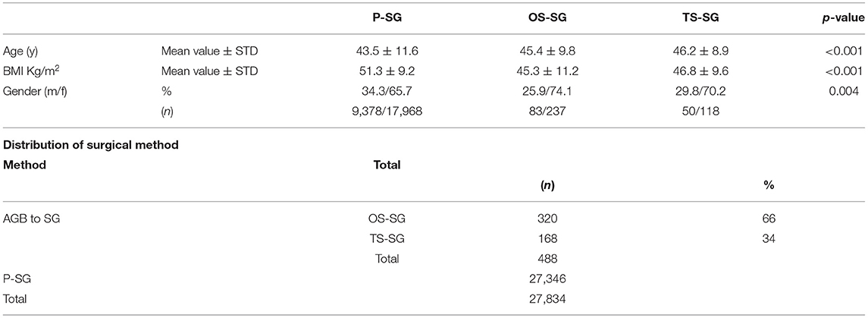
Task: Click the TS-SG percentage 34
Action: [769, 238]
